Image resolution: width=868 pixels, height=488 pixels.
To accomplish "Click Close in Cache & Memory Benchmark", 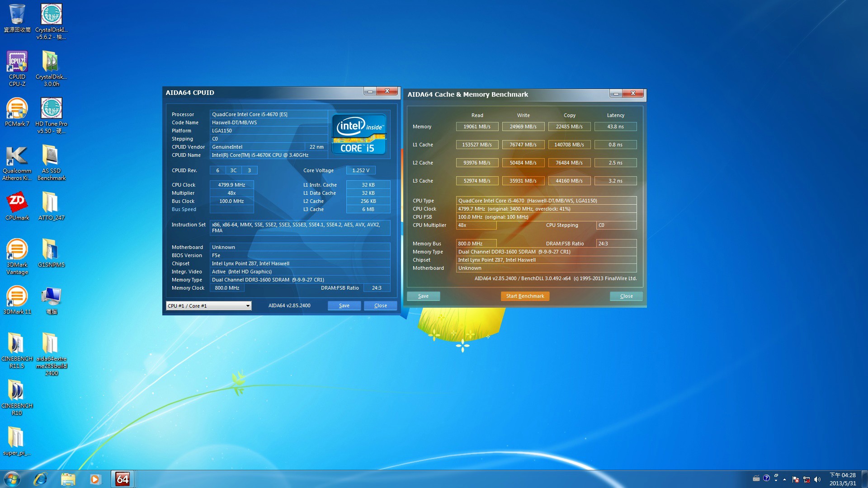I will pos(626,296).
